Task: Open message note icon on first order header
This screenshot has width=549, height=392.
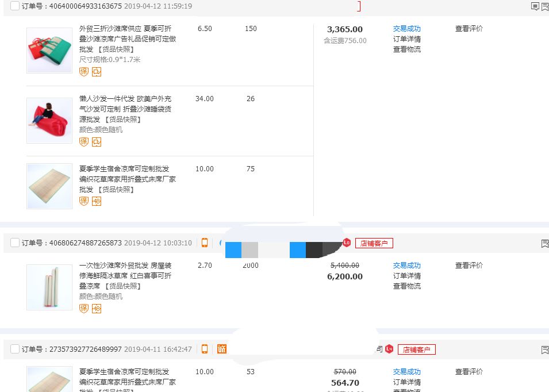Action: pos(535,6)
